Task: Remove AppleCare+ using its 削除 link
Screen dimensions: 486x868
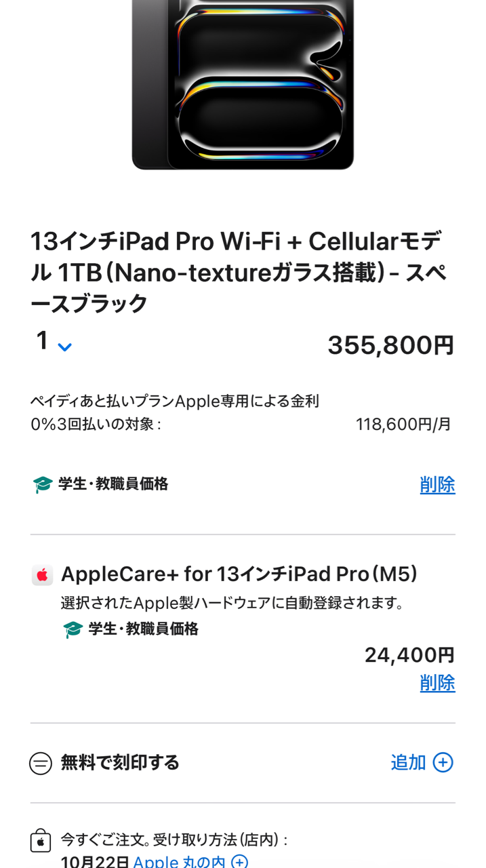Action: 437,683
